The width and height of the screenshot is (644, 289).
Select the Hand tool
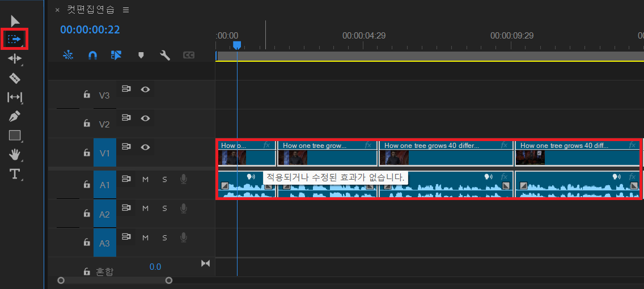click(x=14, y=155)
